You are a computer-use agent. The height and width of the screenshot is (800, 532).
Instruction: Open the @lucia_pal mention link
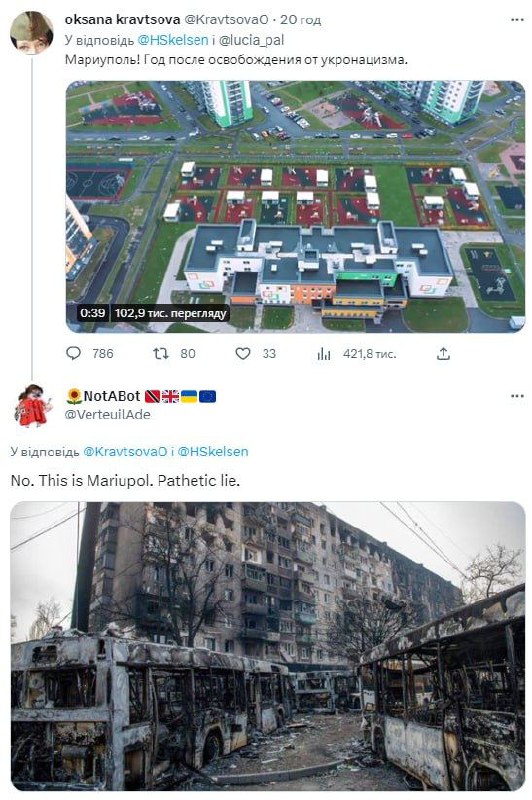pyautogui.click(x=251, y=40)
